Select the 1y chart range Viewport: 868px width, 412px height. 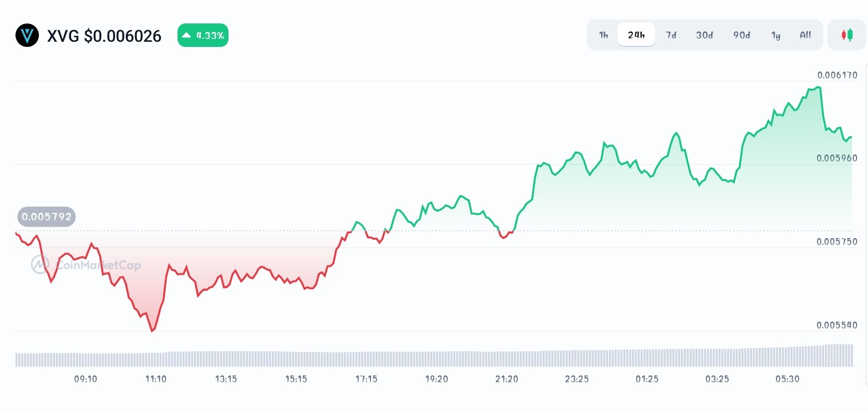pos(776,35)
